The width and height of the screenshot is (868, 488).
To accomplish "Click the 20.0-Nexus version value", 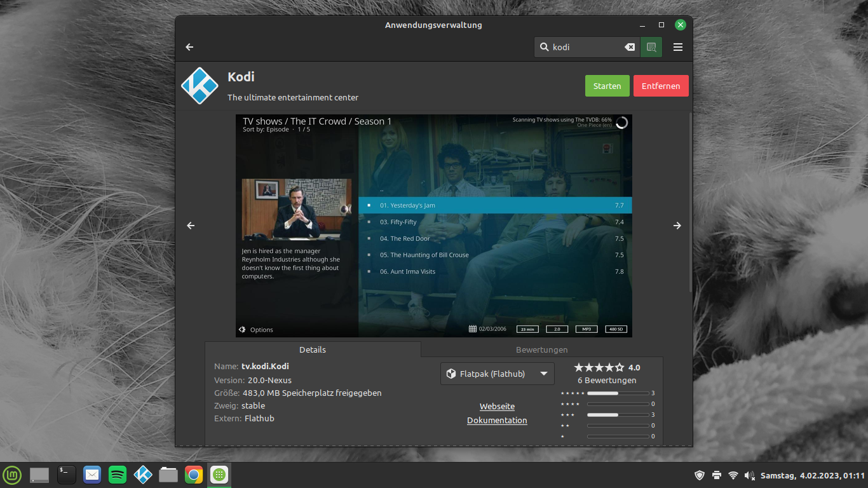I will 269,381.
